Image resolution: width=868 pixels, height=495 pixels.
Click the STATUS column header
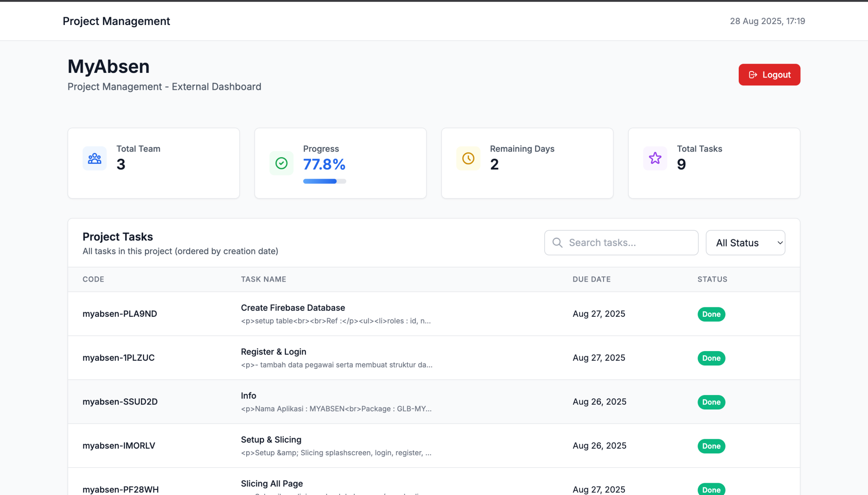tap(712, 279)
